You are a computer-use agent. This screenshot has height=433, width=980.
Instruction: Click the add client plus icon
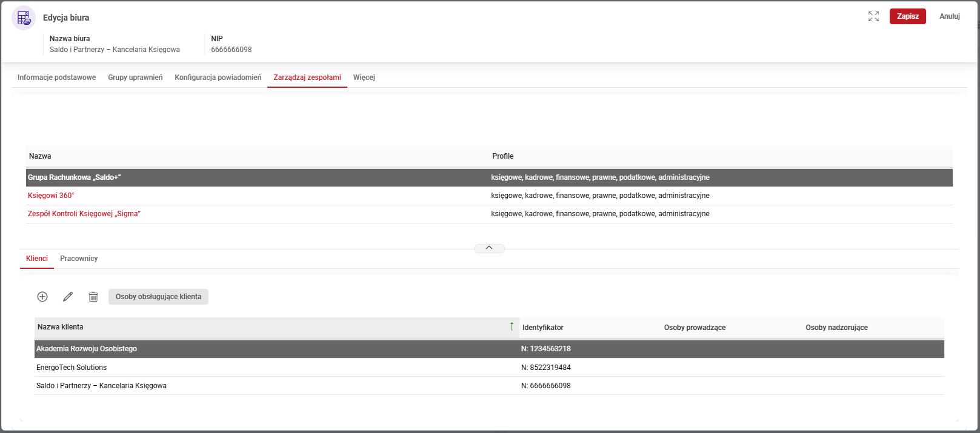coord(42,297)
